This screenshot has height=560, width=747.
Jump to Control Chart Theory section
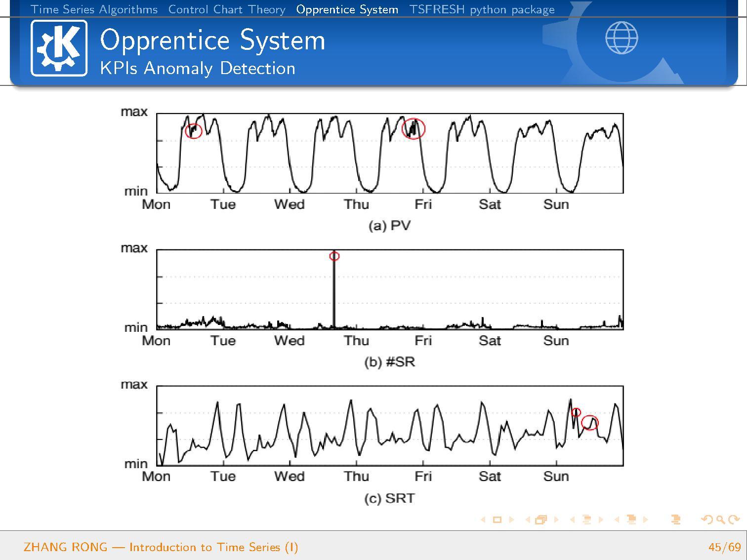[x=227, y=9]
